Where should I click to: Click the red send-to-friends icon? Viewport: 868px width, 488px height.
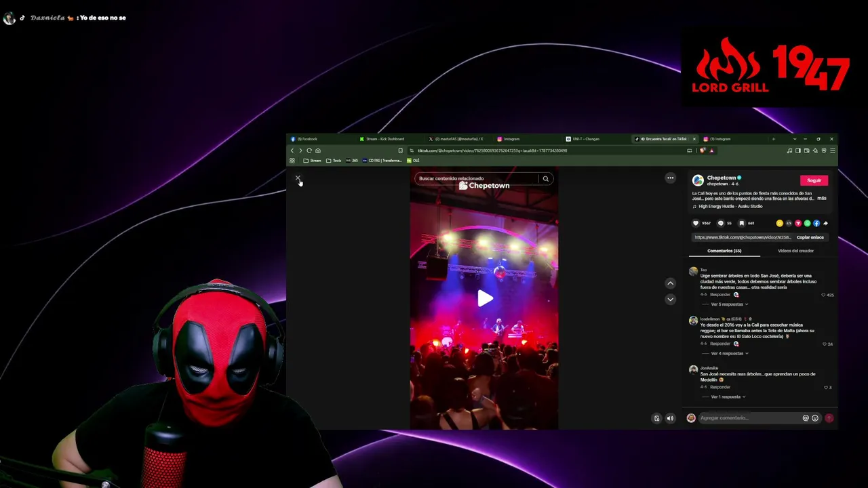pos(798,223)
